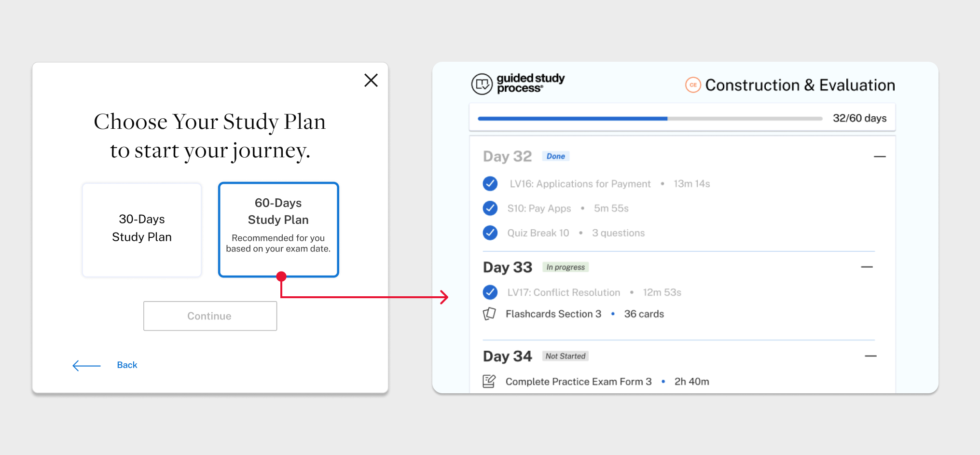Image resolution: width=980 pixels, height=455 pixels.
Task: Select the 30-Days Study Plan option
Action: [x=142, y=230]
